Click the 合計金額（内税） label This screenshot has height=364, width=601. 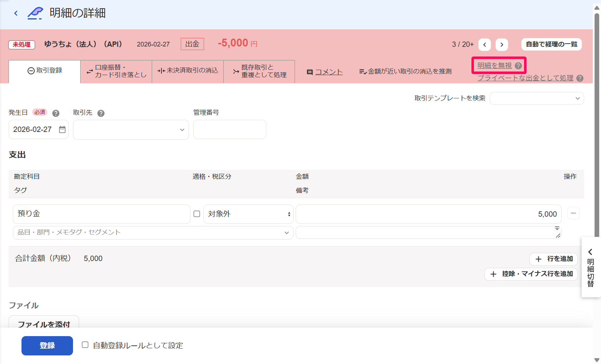(x=43, y=259)
